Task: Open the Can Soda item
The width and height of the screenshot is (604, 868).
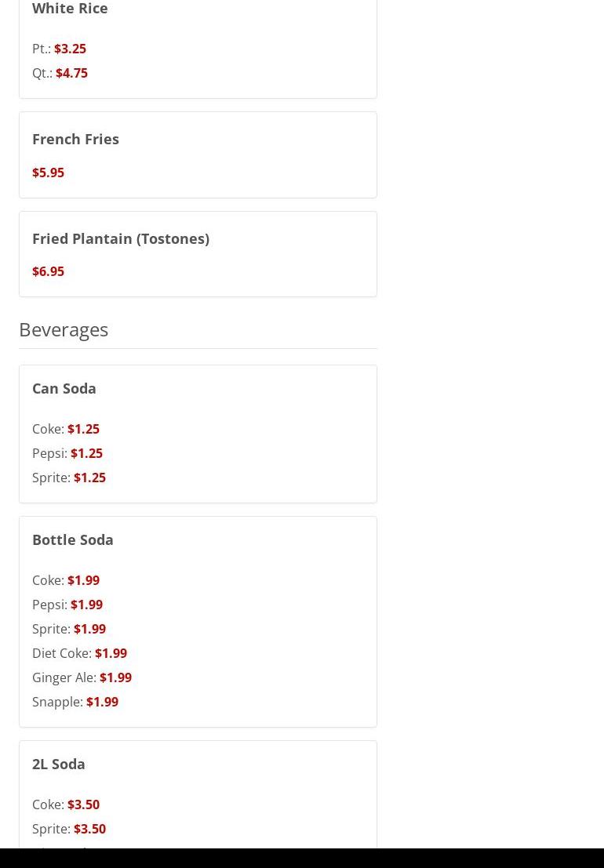Action: coord(64,388)
